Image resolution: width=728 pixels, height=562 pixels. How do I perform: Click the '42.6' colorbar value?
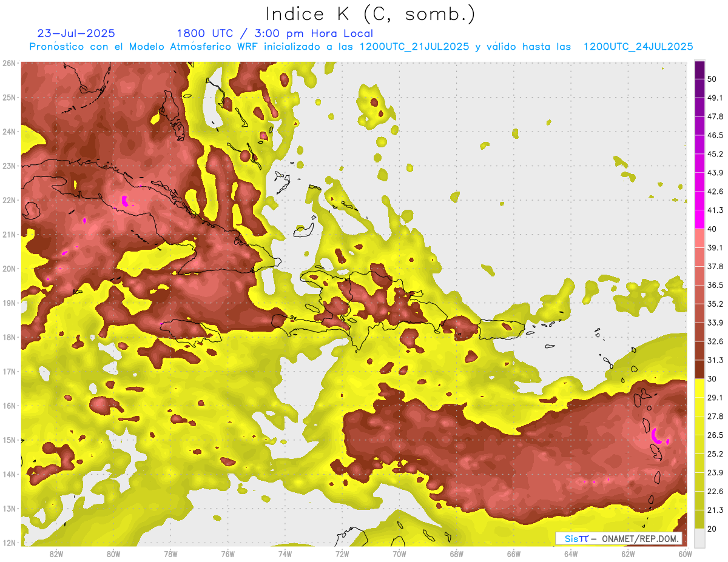(716, 192)
